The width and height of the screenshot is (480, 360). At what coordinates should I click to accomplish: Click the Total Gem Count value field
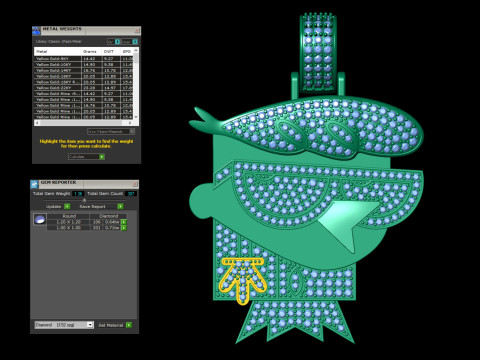click(x=130, y=194)
